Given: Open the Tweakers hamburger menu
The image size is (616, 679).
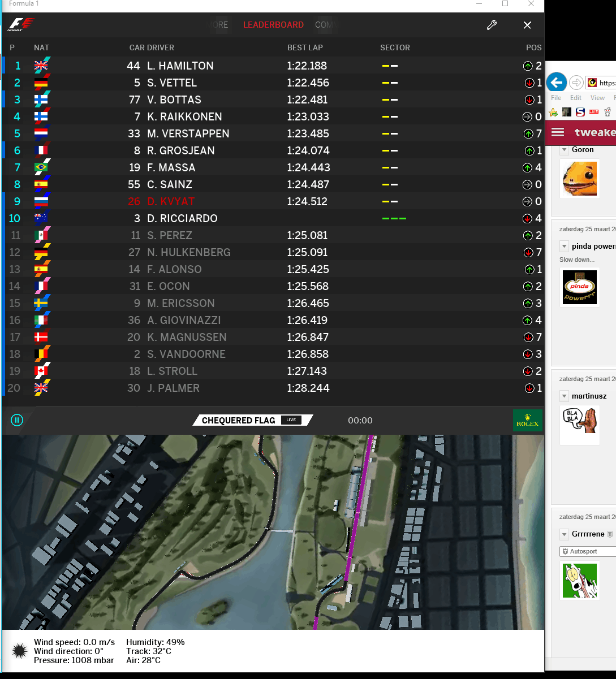Looking at the screenshot, I should pyautogui.click(x=558, y=132).
